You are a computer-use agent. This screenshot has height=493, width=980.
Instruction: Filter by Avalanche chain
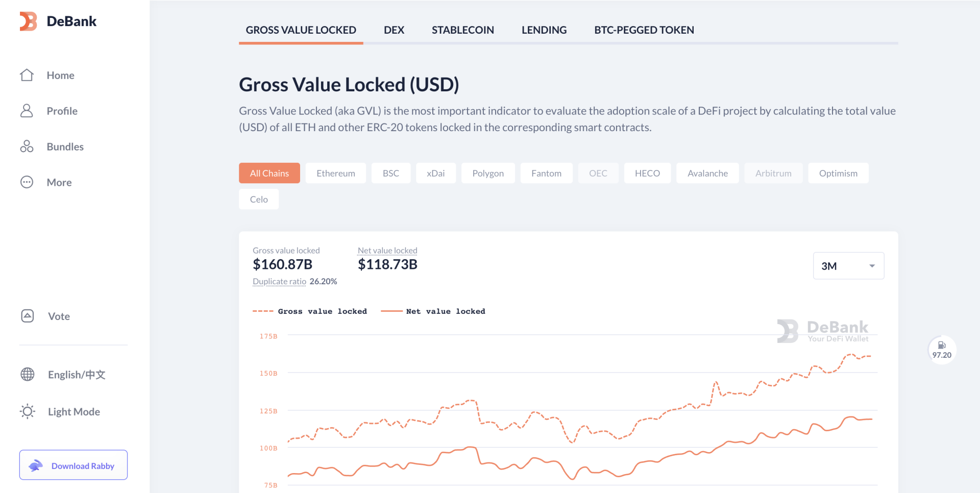point(708,173)
